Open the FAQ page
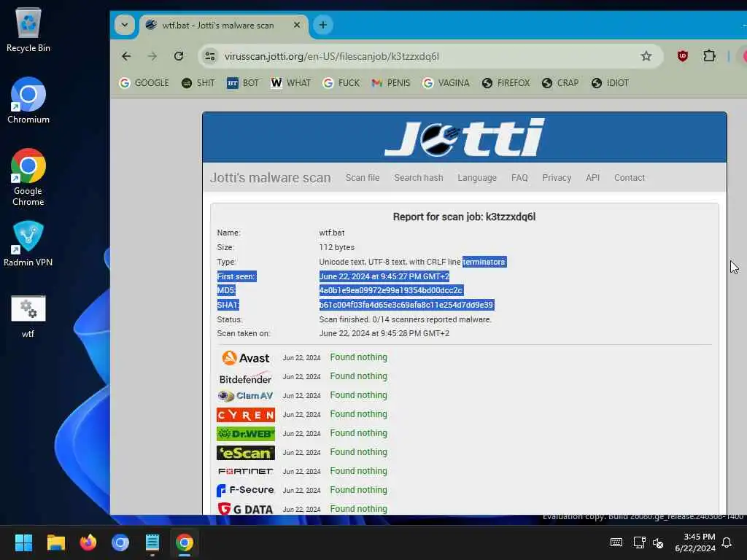Viewport: 747px width, 560px height. click(x=519, y=178)
